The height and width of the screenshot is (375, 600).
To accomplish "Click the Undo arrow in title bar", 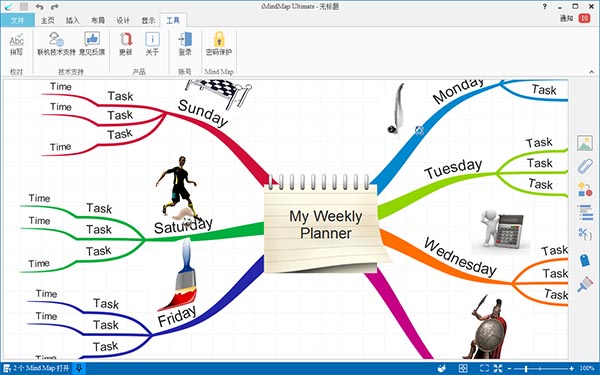I will pyautogui.click(x=39, y=7).
